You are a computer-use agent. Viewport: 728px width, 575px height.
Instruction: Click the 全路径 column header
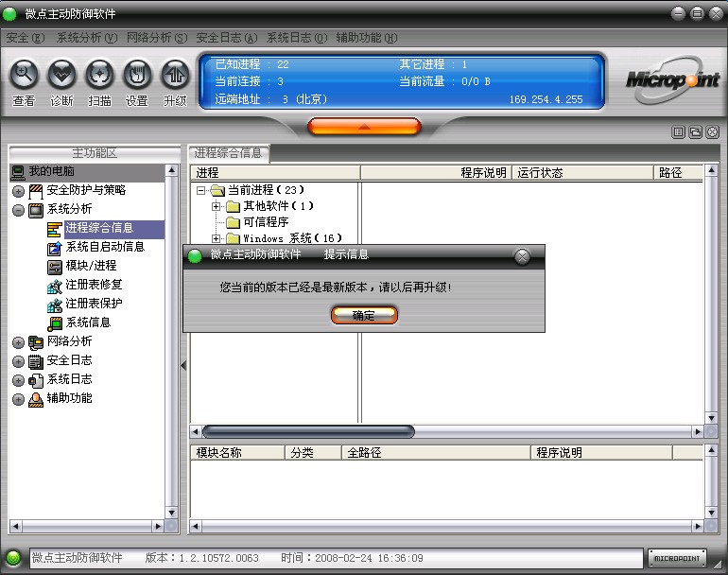[x=436, y=452]
